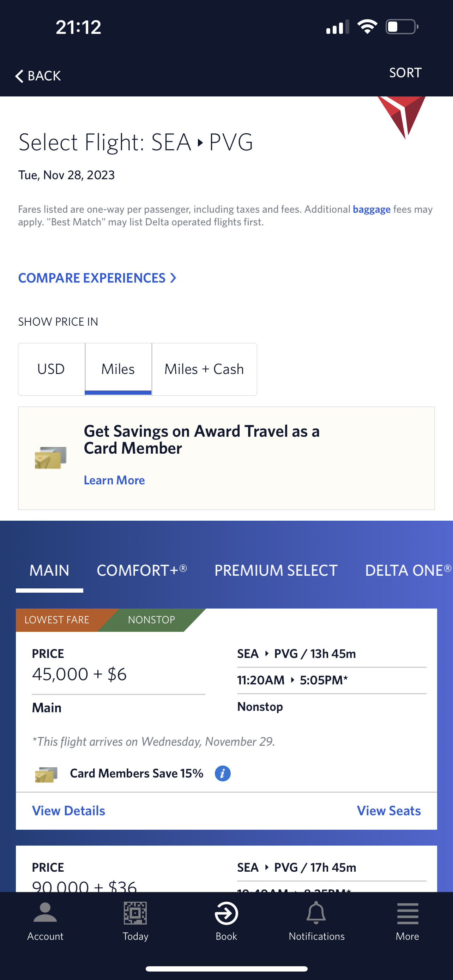The image size is (453, 980).
Task: Tap the Book arrow icon
Action: coord(226,913)
